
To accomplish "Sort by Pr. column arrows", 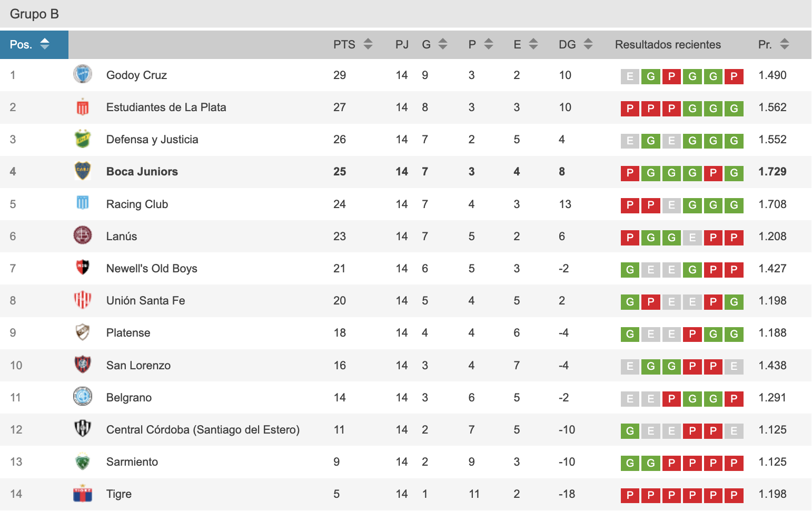I will click(x=785, y=44).
